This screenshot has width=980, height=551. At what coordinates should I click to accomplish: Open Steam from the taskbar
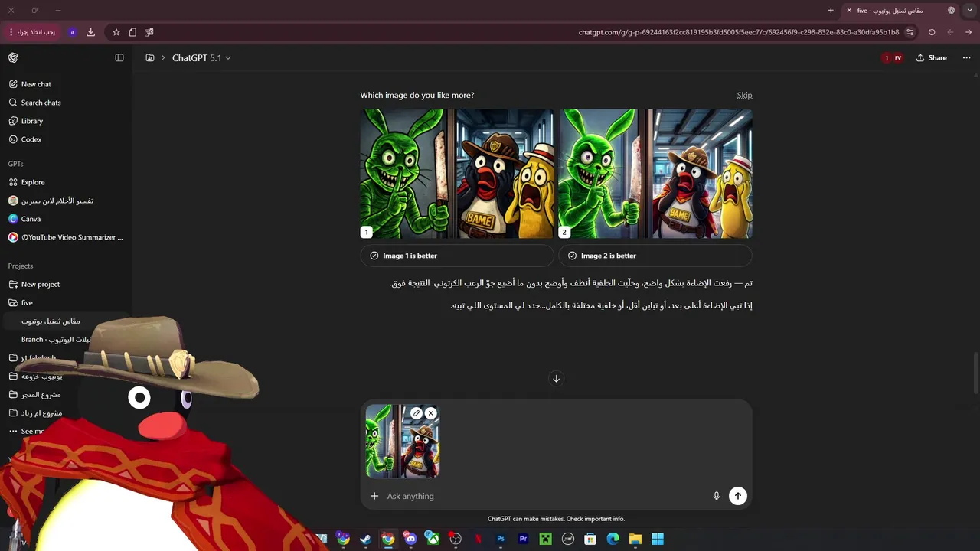366,539
